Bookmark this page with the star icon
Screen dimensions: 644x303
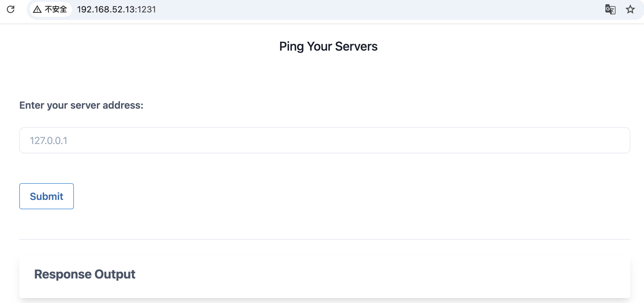pyautogui.click(x=630, y=9)
